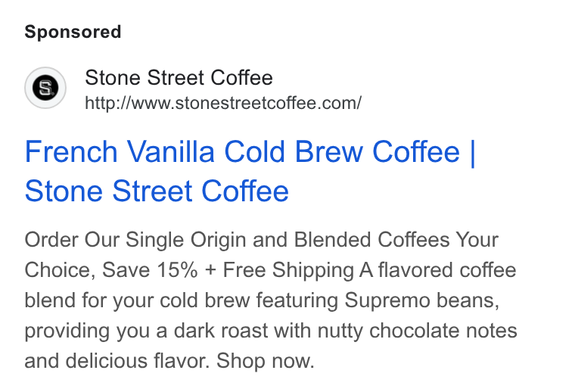Click the "Save 15%" offer text
Screen dimensions: 575x392
point(150,270)
